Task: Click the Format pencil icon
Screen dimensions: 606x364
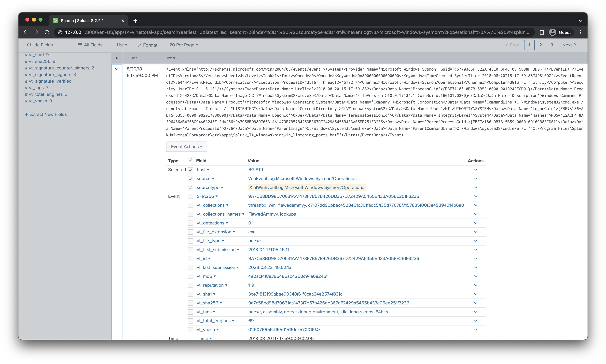Action: click(140, 45)
